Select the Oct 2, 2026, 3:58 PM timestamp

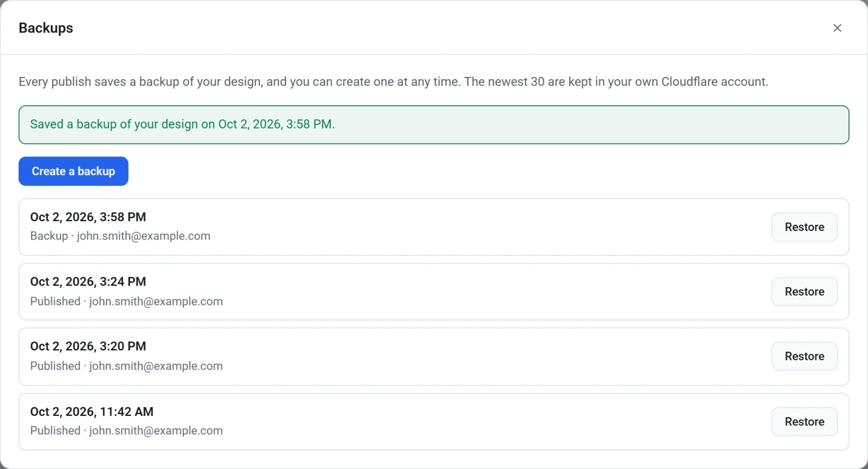pyautogui.click(x=88, y=217)
